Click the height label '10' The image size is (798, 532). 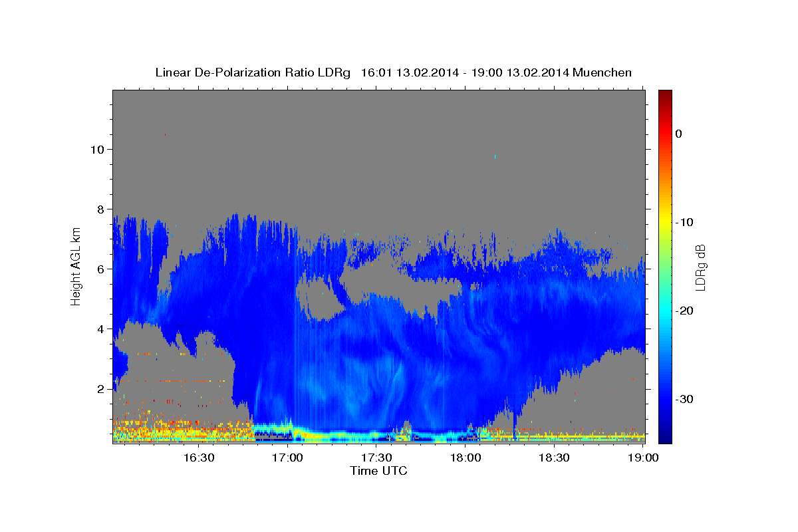pos(98,150)
